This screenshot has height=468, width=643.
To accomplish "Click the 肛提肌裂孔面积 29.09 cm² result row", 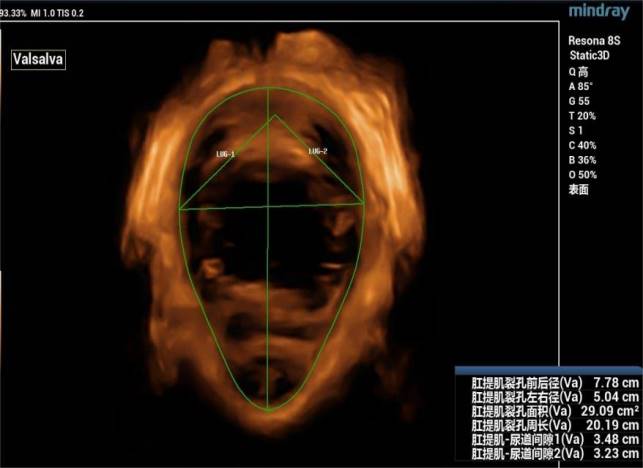I will [547, 411].
